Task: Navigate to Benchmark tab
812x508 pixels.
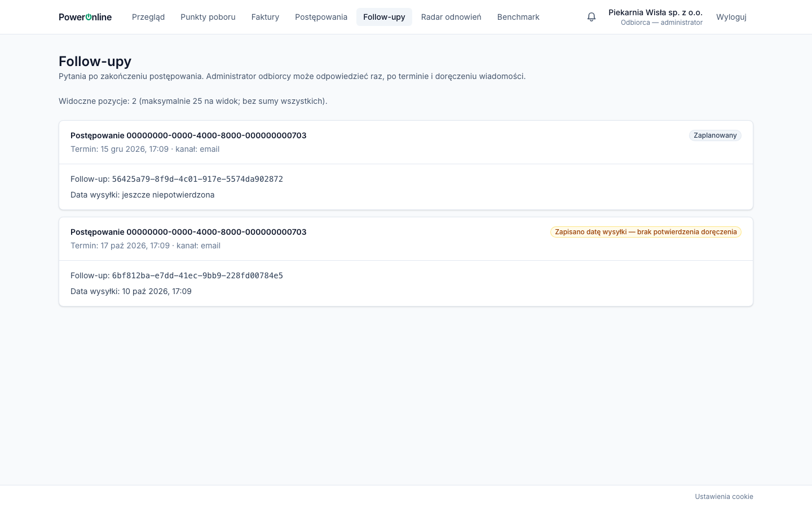Action: [518, 17]
